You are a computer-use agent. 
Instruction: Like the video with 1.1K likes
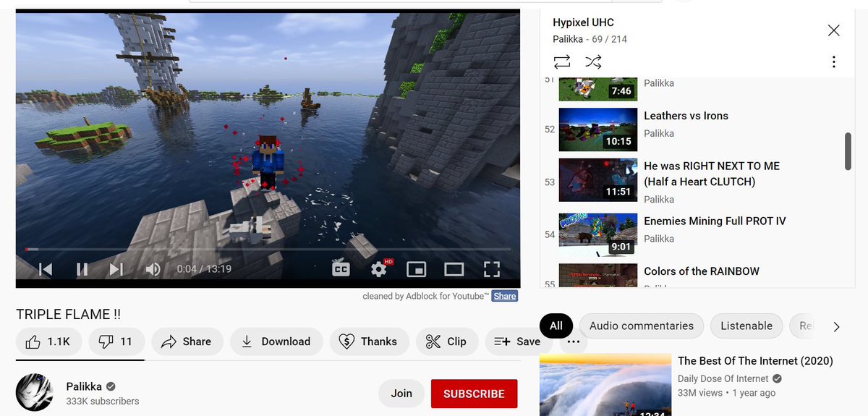(48, 341)
